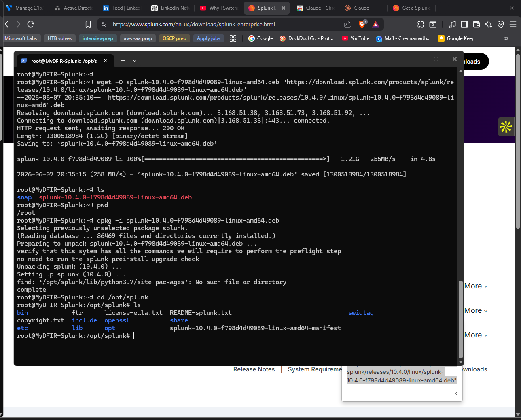
Task: Click the web page vertical scrollbar
Action: point(518,142)
